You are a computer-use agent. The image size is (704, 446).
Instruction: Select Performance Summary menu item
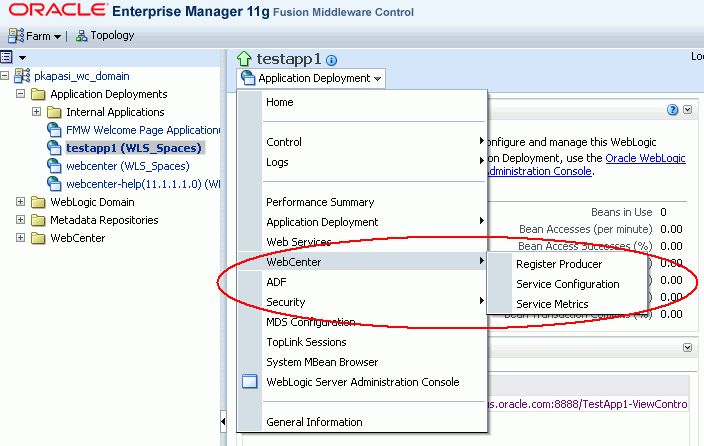pos(320,202)
